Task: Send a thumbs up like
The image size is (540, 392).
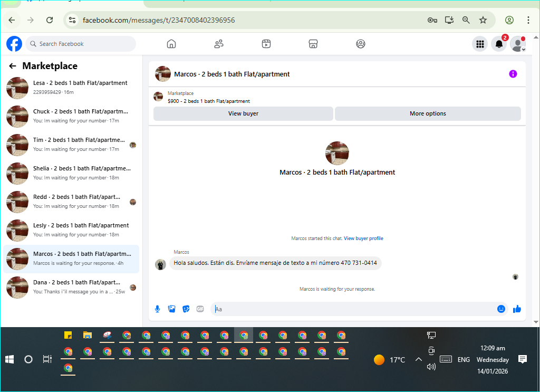Action: pos(517,309)
